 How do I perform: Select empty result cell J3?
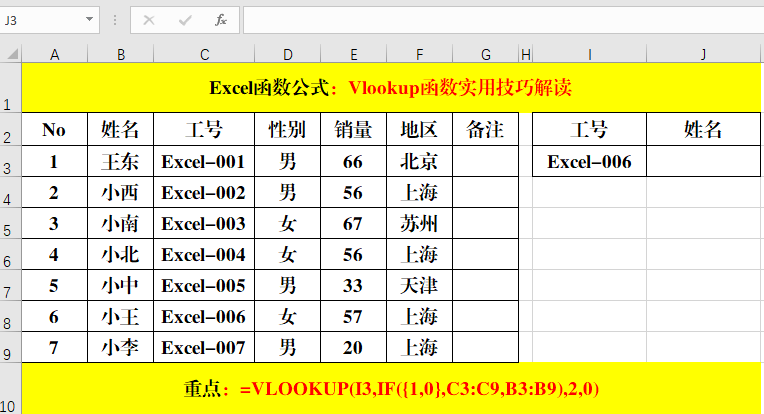point(704,161)
